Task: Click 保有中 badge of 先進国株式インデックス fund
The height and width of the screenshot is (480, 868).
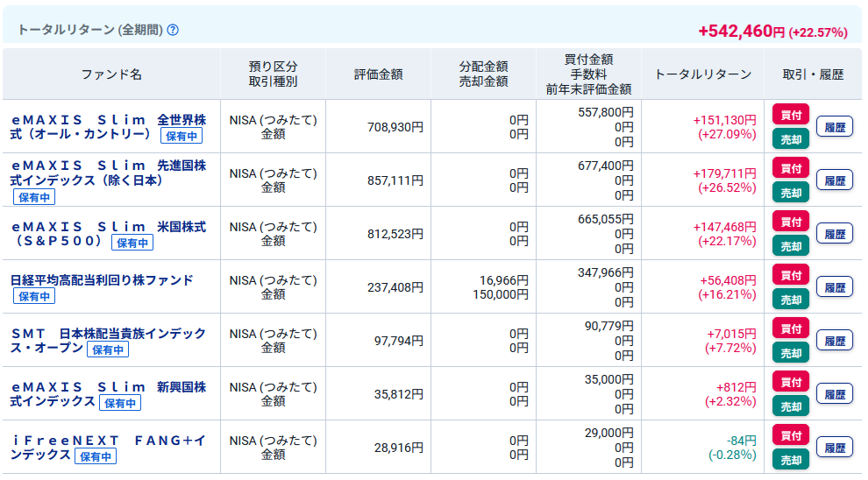Action: pos(34,197)
